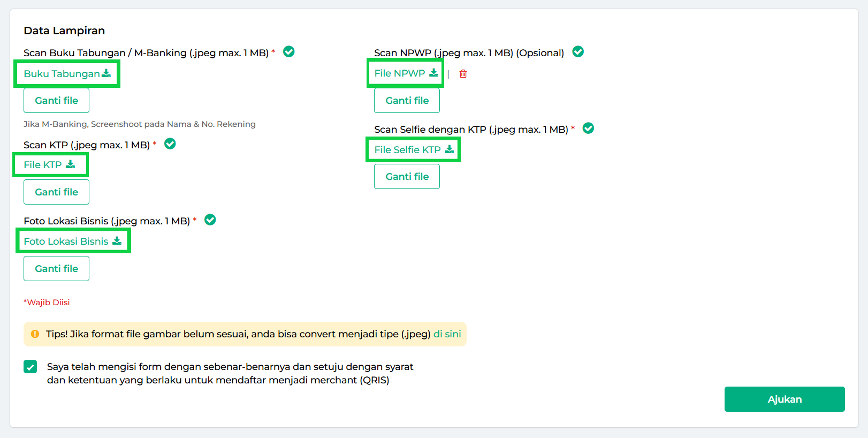Click the Buku Tabungan download icon
Screen dimensions: 868x438
(x=106, y=73)
